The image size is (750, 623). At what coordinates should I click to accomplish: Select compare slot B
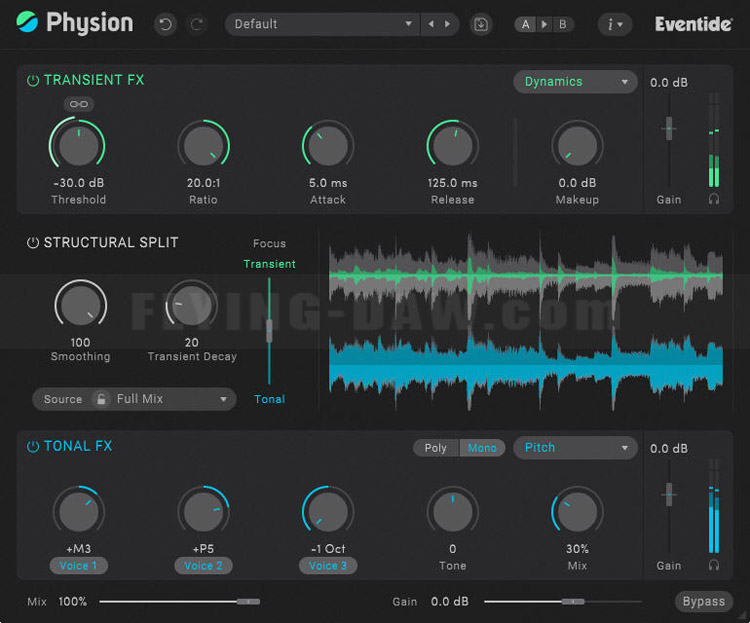tap(563, 24)
